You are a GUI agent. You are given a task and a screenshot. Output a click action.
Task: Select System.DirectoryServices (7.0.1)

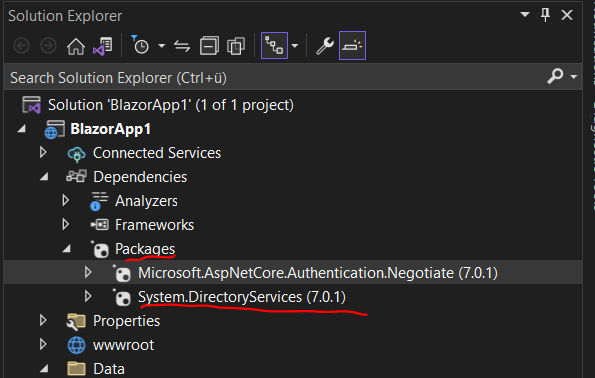click(x=242, y=297)
